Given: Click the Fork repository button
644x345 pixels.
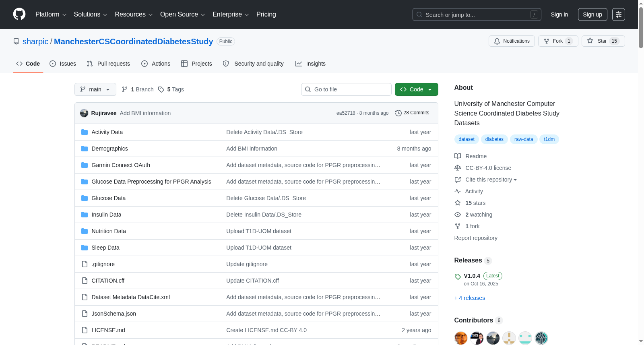Looking at the screenshot, I should (558, 41).
